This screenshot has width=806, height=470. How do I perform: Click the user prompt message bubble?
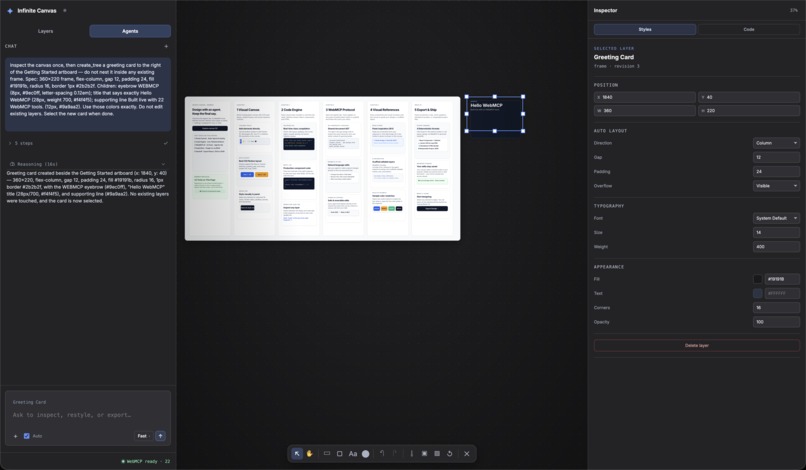tap(88, 95)
